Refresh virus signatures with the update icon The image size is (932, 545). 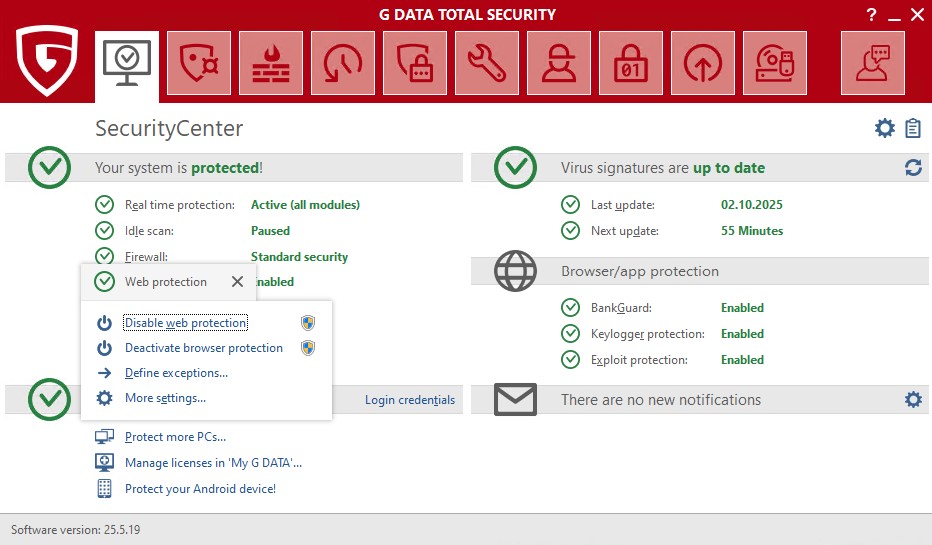(913, 168)
